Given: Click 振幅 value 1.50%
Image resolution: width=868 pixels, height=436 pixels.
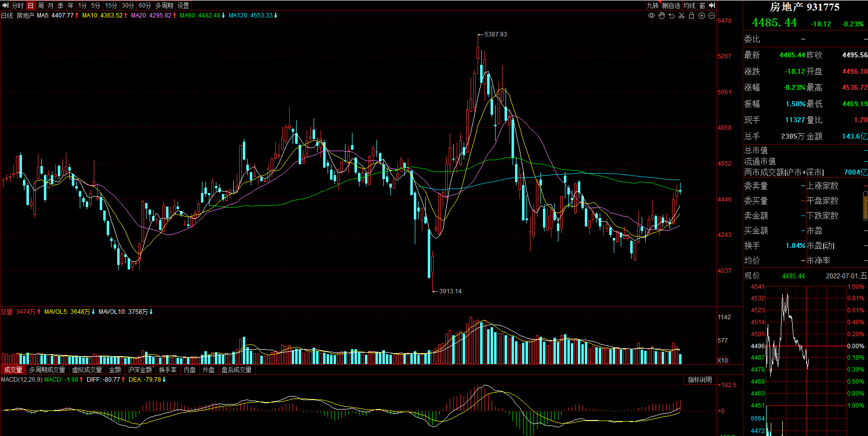Looking at the screenshot, I should tap(795, 104).
